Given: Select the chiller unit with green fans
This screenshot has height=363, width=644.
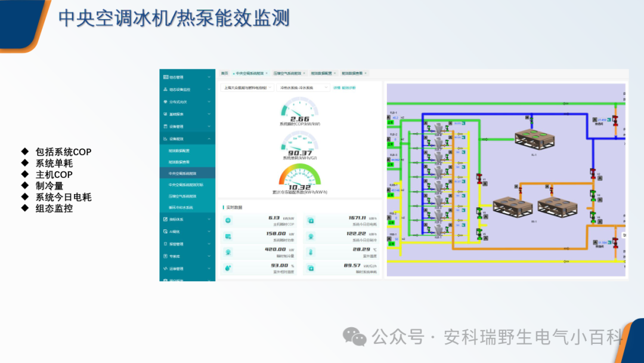Looking at the screenshot, I should pos(534,139).
